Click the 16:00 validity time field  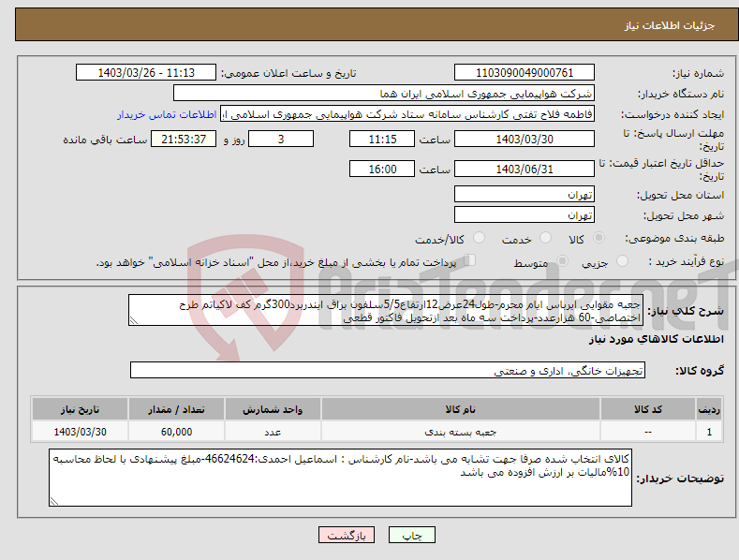point(382,169)
